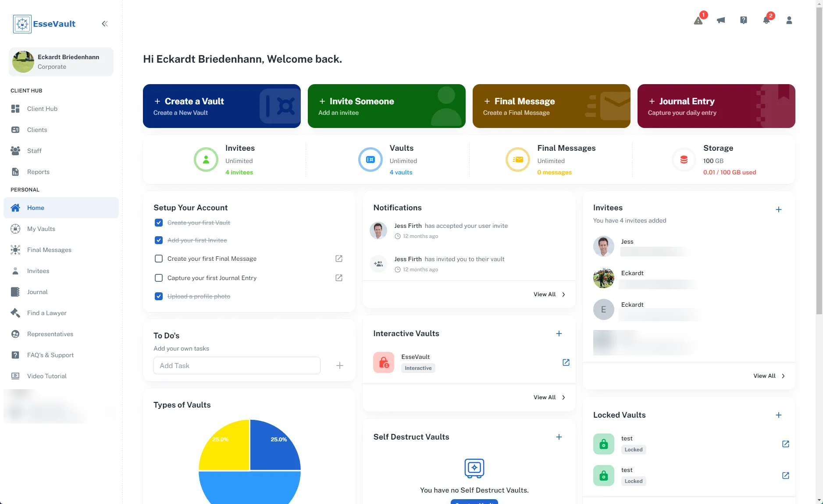Viewport: 823px width, 504px height.
Task: Click the 4 vaults count text
Action: pos(401,172)
